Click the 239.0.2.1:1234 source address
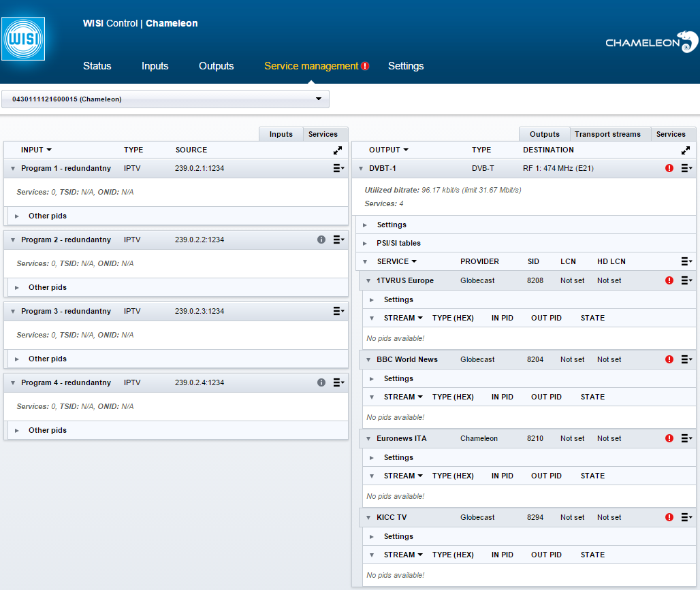The width and height of the screenshot is (700, 590). [x=199, y=168]
